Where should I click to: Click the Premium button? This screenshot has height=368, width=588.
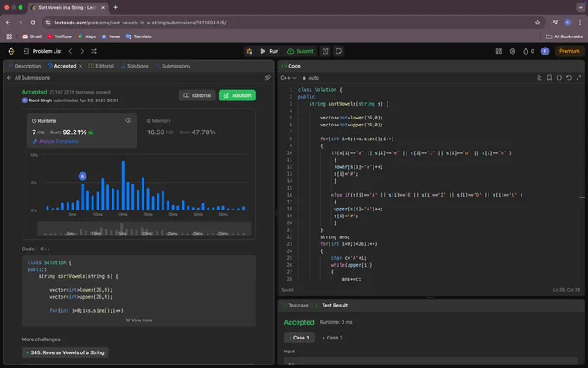tap(569, 51)
